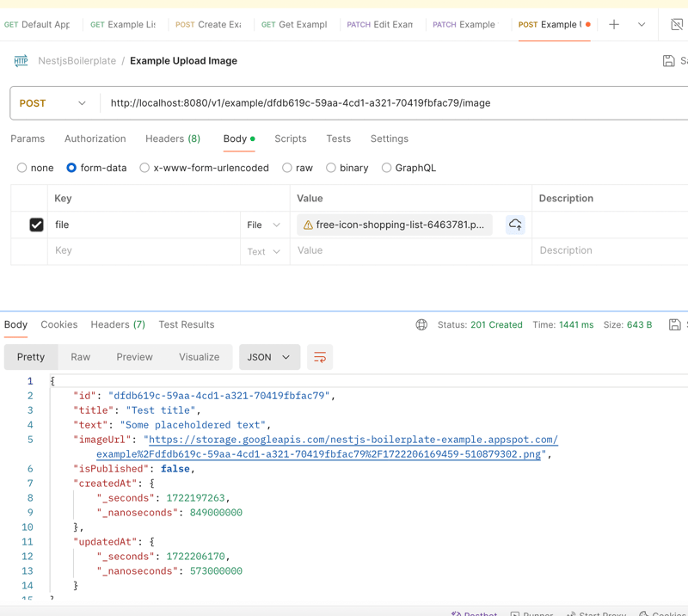Screen dimensions: 688x616
Task: Select the form-data radio button
Action: [x=71, y=168]
